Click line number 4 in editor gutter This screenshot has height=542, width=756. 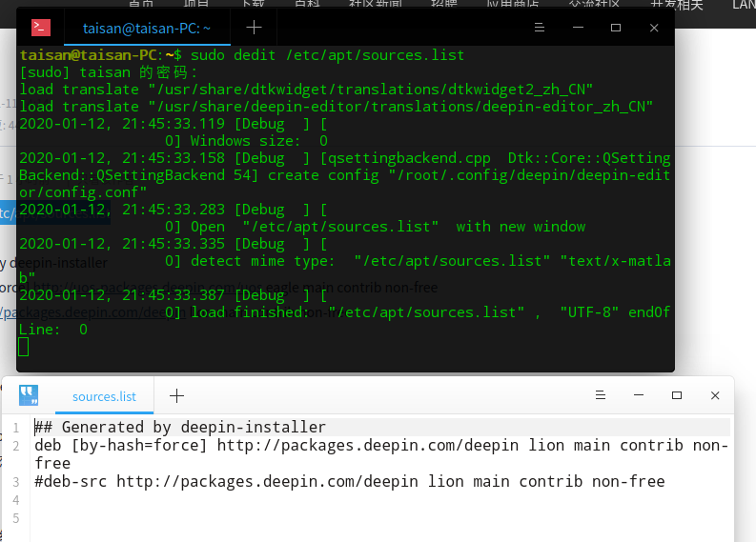[16, 500]
